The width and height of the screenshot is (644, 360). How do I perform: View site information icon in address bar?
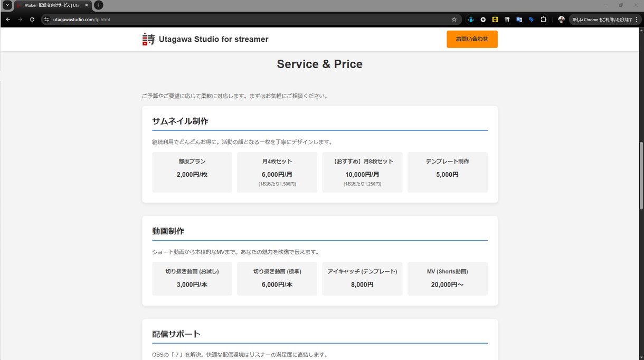coord(46,20)
